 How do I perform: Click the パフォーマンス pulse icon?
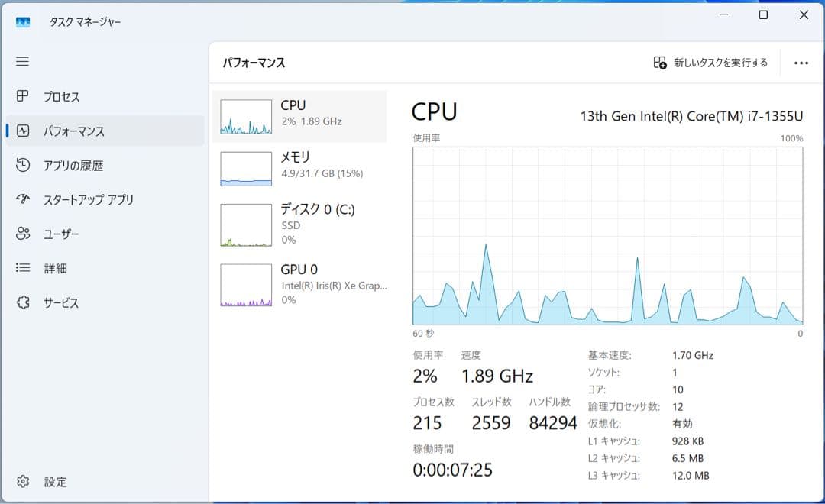point(23,131)
